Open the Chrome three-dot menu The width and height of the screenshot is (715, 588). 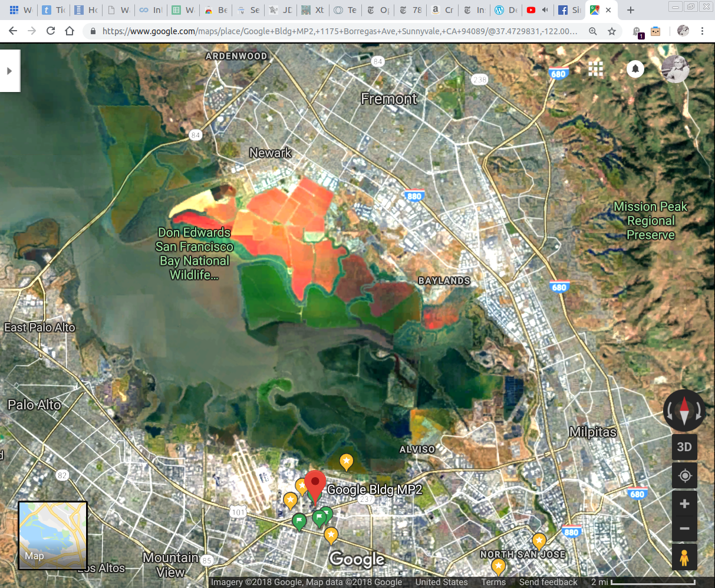702,31
